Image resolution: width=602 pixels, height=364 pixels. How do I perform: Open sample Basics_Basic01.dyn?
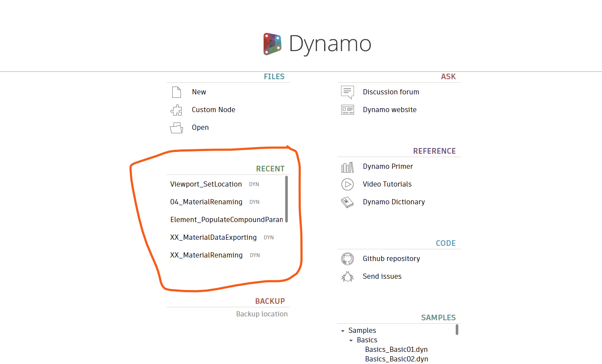pyautogui.click(x=396, y=350)
